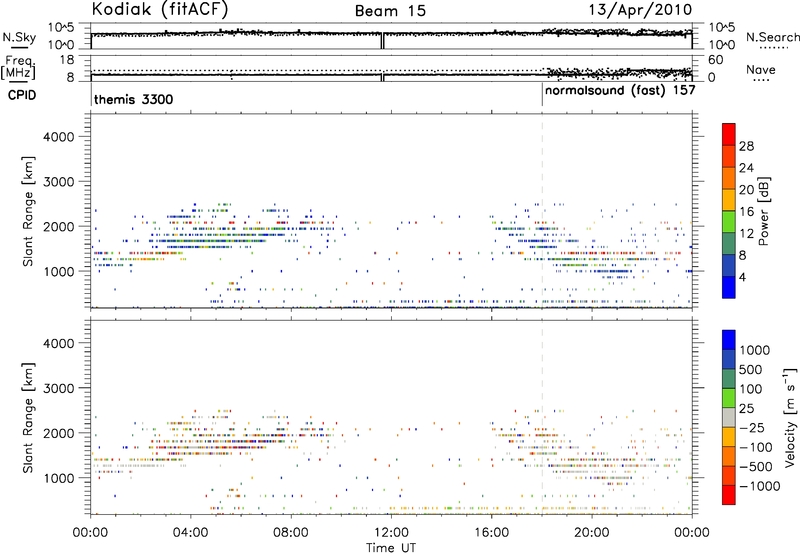The height and width of the screenshot is (554, 800).
Task: Click the 'Velocity [m s-1]' colorbar label
Action: coord(790,417)
